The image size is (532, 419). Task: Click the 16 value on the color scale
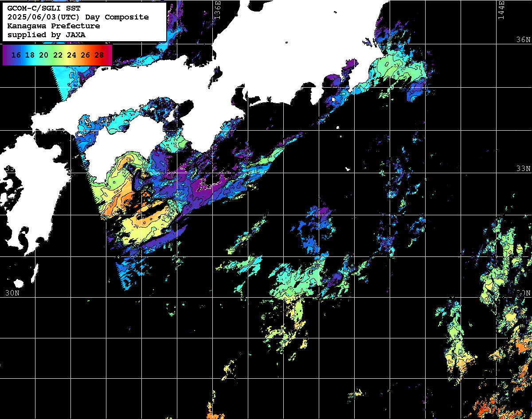tap(16, 55)
